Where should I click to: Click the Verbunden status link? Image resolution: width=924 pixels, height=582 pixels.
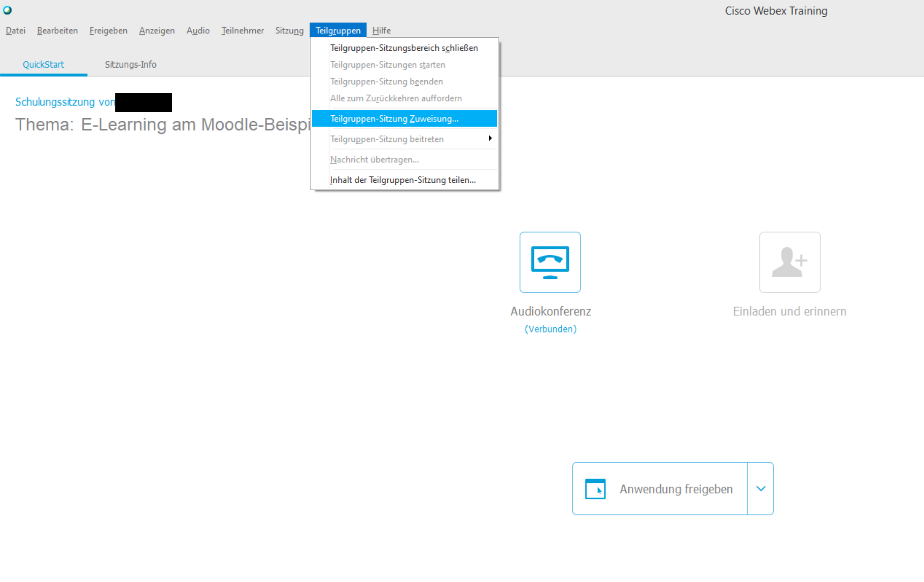(x=550, y=329)
